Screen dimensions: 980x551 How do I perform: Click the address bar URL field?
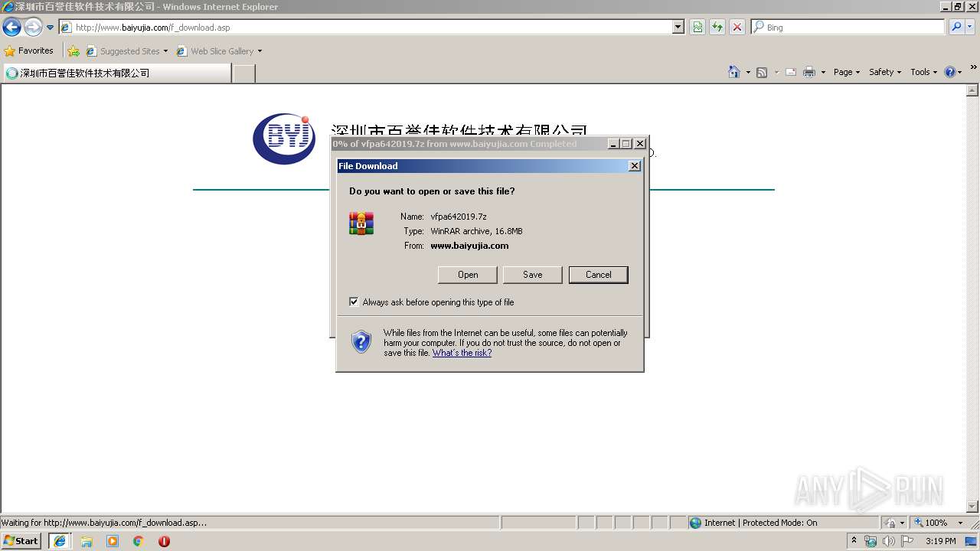pos(366,28)
